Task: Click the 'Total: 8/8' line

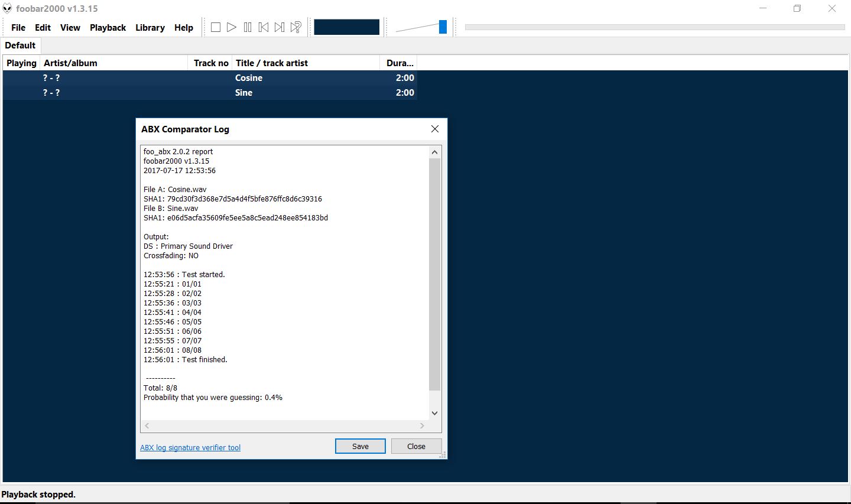Action: [160, 388]
